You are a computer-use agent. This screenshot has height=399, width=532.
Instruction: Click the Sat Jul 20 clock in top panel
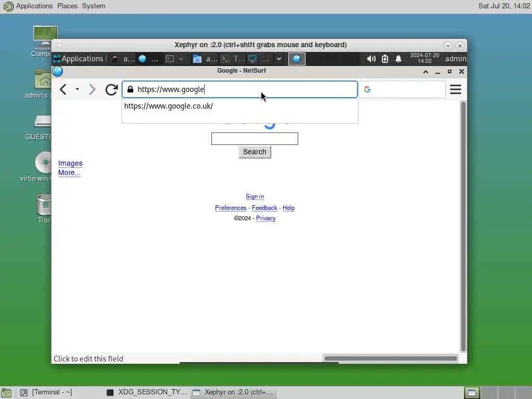click(x=504, y=6)
